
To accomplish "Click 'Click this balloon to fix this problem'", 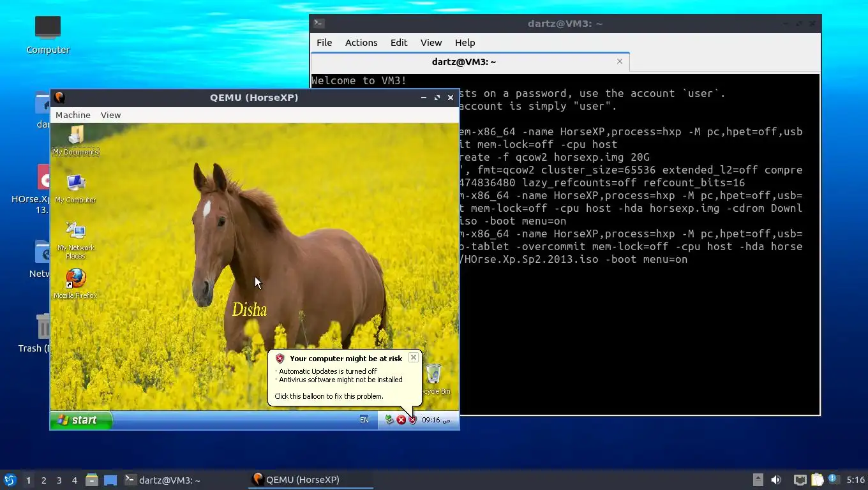I will [x=329, y=396].
